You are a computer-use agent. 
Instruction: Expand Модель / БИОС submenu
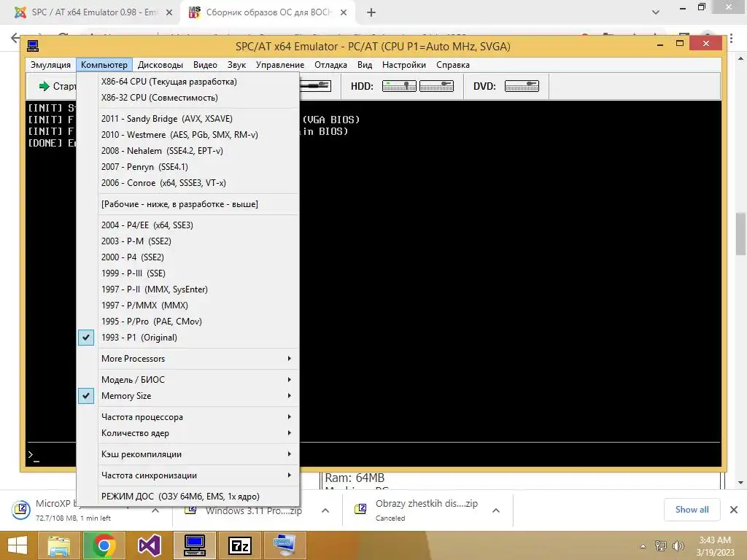(x=187, y=379)
